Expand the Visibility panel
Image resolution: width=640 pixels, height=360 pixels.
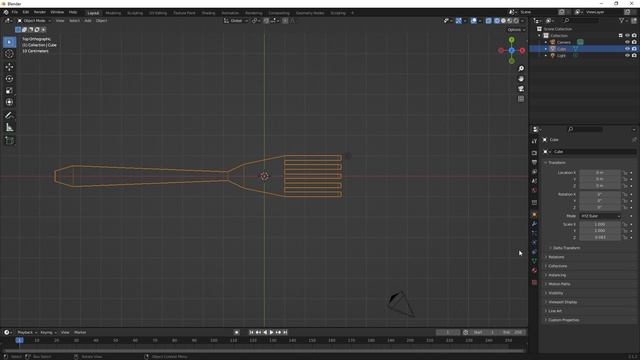[x=555, y=293]
